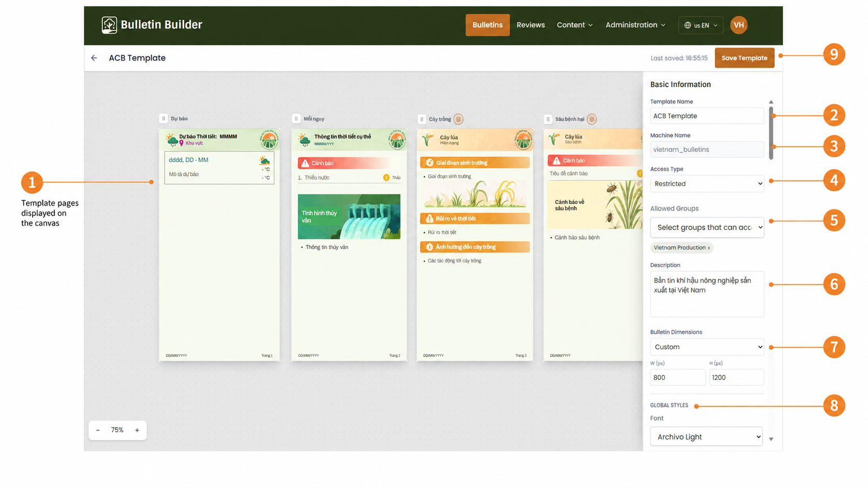868x489 pixels.
Task: Open the Font dropdown showing Archivo Light
Action: (707, 437)
